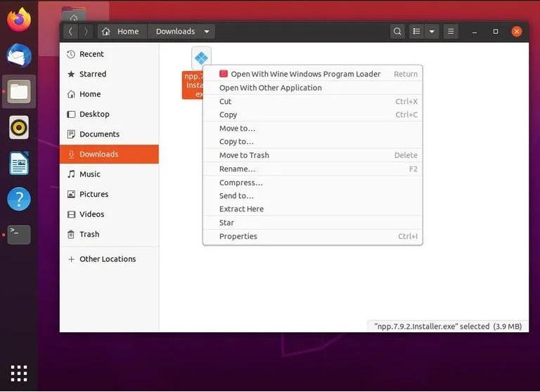This screenshot has height=392, width=540.
Task: Open LibreOffice Writer from the dock
Action: [19, 163]
